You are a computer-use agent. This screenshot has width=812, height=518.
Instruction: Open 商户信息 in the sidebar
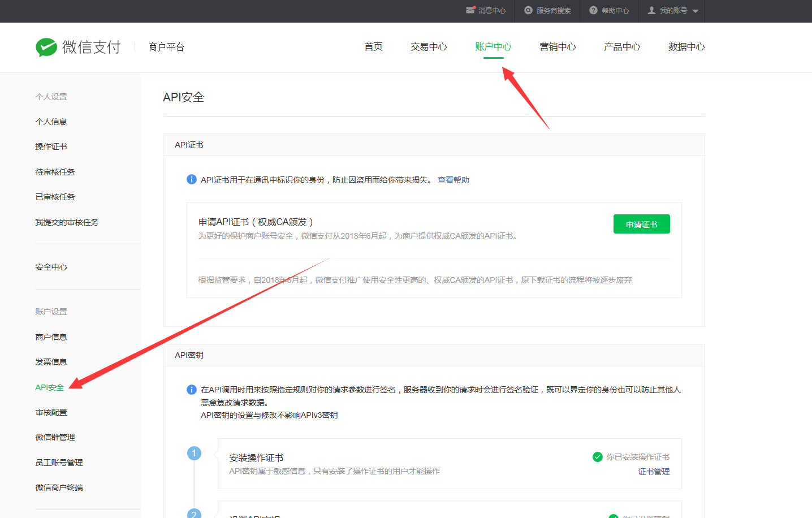pos(51,337)
